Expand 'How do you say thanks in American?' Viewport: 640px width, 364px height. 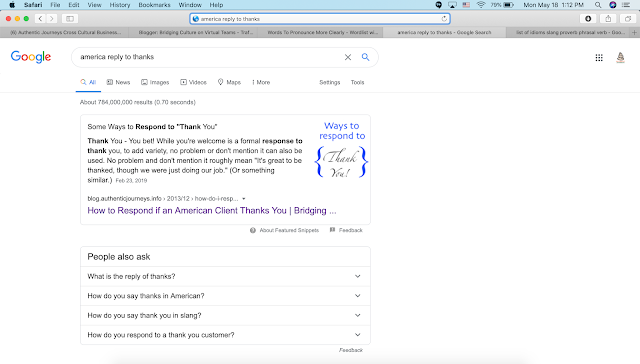coord(225,296)
